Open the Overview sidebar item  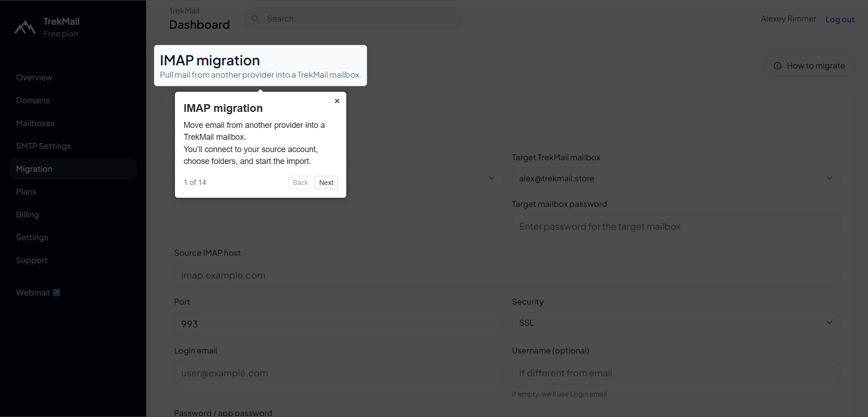[x=73, y=78]
